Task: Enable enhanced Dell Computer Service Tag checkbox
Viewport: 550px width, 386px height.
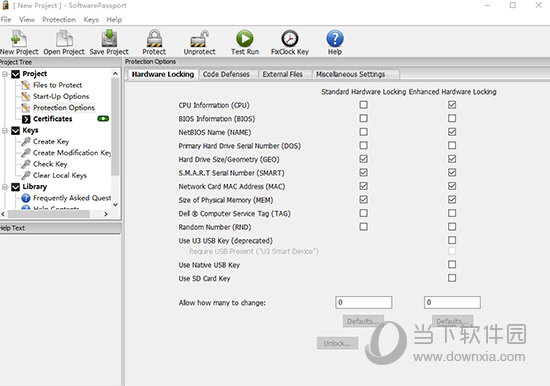Action: [x=452, y=213]
